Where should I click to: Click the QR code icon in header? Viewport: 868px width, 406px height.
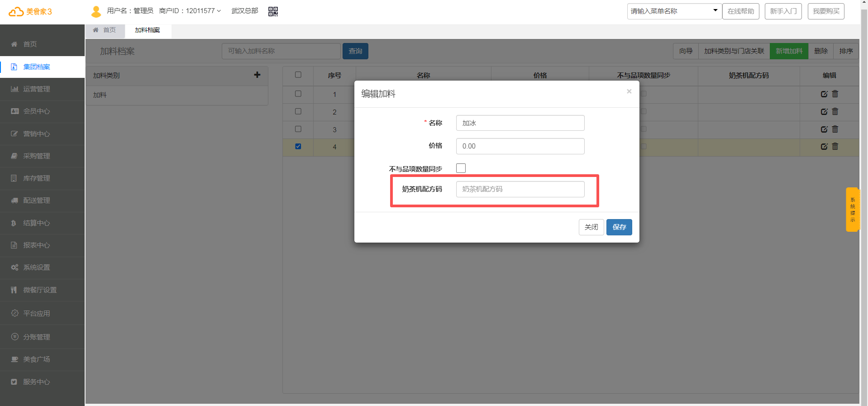point(273,11)
